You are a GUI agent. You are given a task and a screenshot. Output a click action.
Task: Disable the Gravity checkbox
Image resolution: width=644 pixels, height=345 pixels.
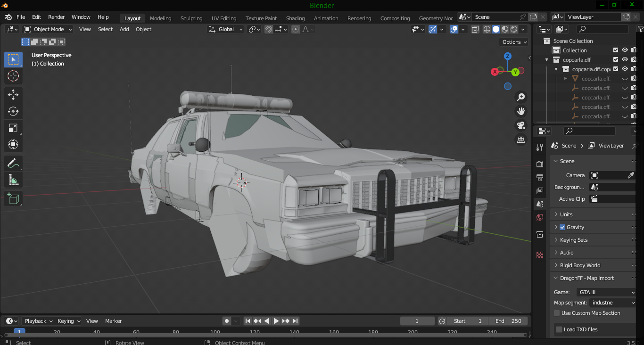[562, 227]
